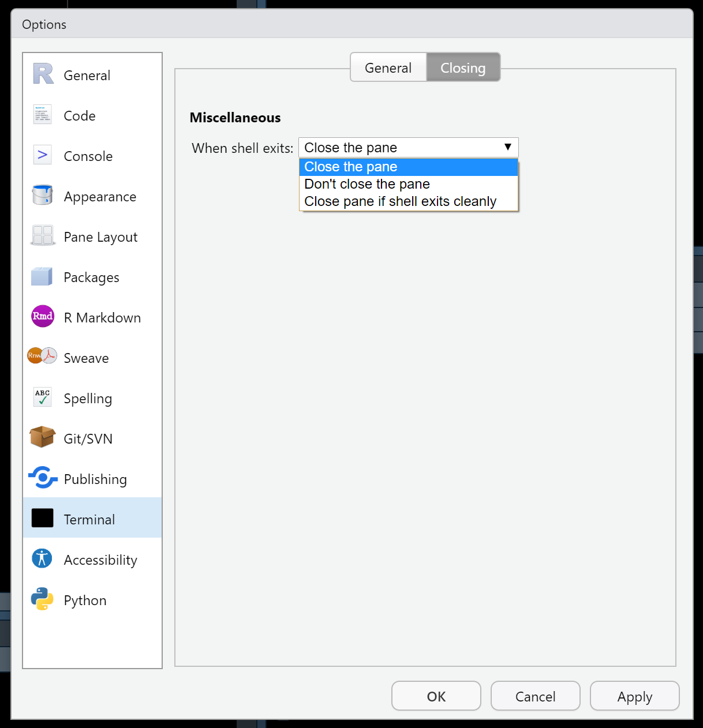703x728 pixels.
Task: Choose highlighted 'Close the pane' option
Action: pos(409,167)
